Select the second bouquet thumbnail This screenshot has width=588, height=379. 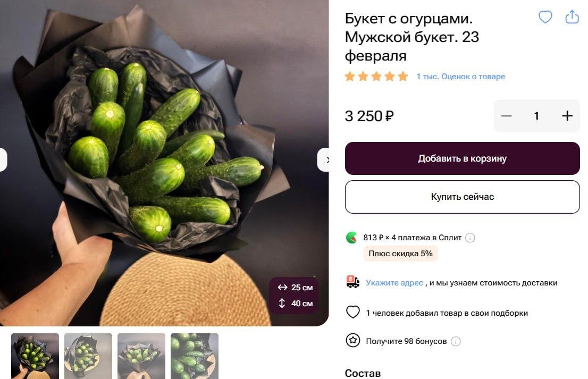[88, 356]
